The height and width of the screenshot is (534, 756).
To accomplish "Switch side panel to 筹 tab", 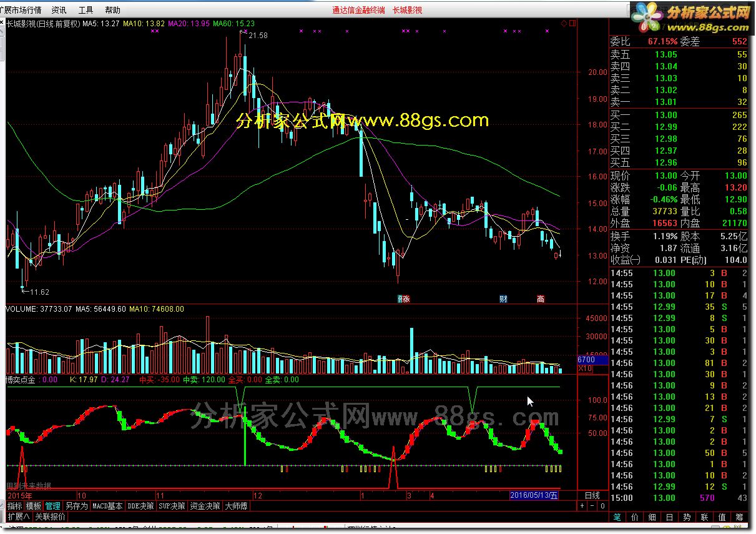I will [740, 517].
